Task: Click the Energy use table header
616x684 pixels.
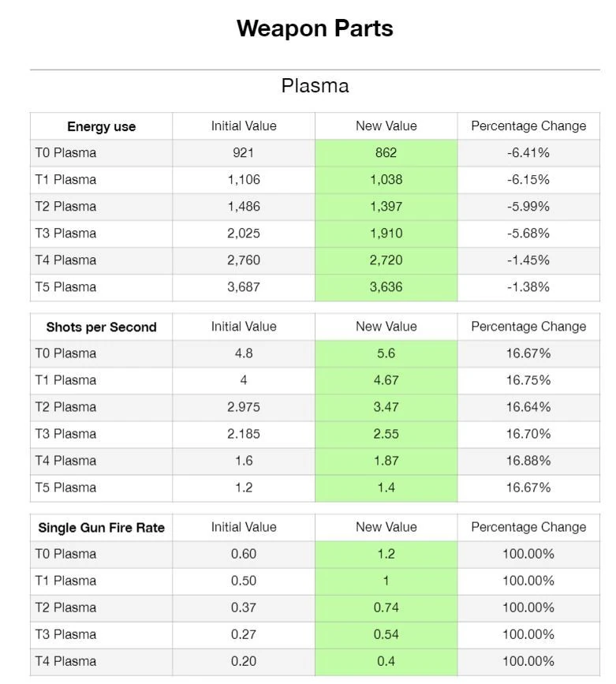Action: (x=101, y=126)
